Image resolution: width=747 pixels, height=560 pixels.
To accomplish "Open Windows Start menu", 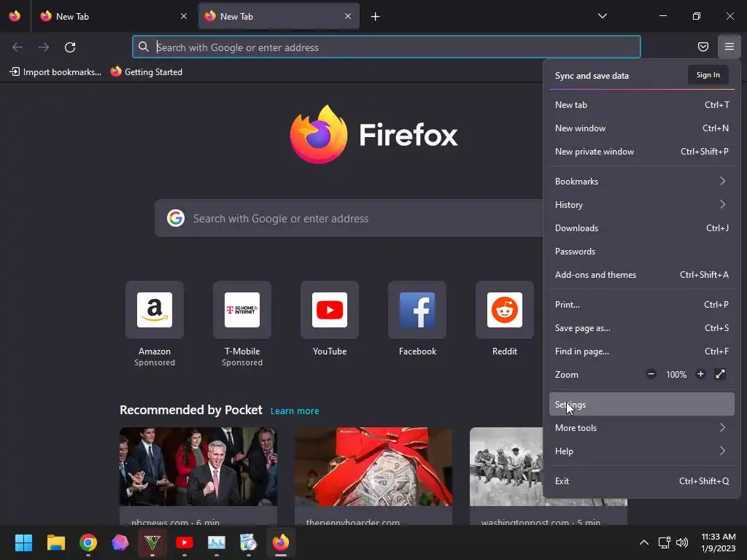I will point(23,542).
